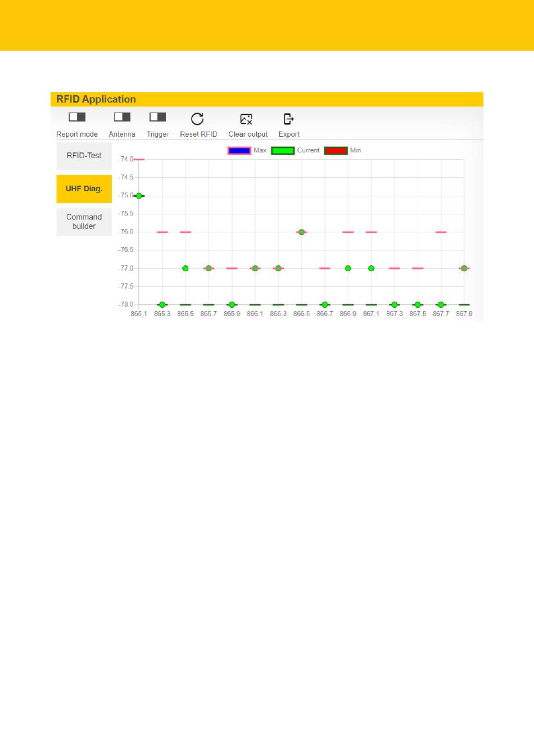Open the RFID-Test tab
Viewport: 534px width, 756px height.
click(x=84, y=156)
